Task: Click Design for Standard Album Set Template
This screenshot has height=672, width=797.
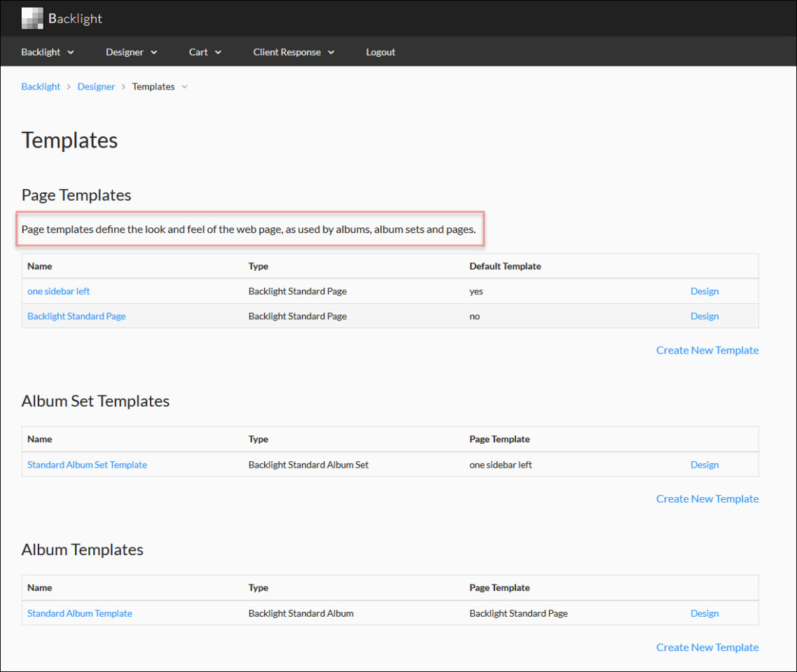Action: 705,465
